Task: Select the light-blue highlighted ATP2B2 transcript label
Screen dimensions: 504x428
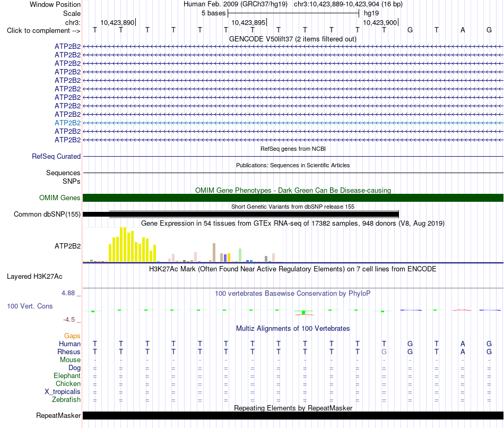Action: [67, 123]
